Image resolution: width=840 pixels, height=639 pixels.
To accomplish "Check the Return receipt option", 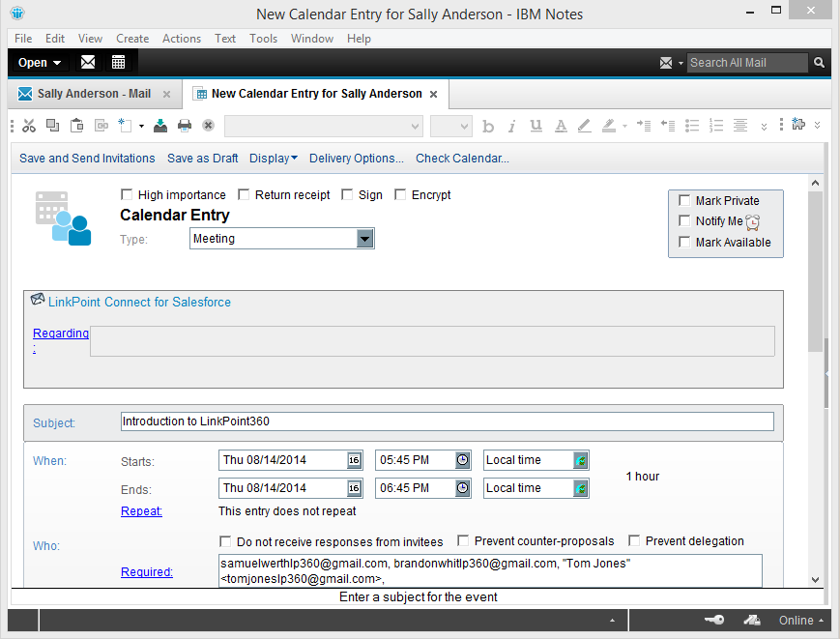I will tap(244, 194).
